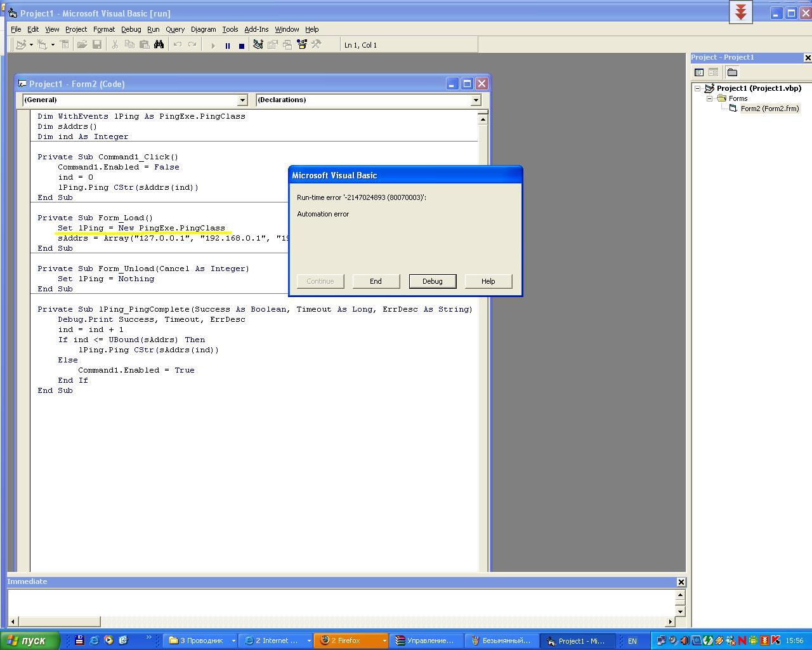The image size is (812, 650).
Task: Switch to the Firefox taskbar group
Action: point(351,640)
